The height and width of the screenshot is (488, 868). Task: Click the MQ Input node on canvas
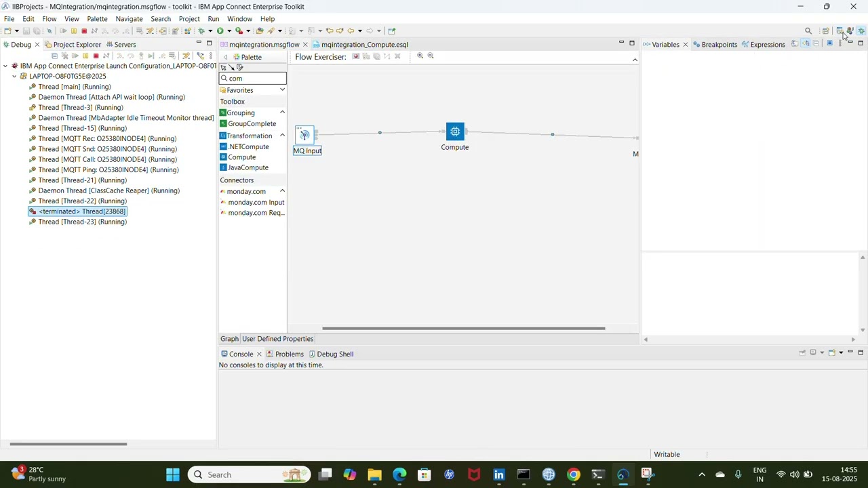[x=305, y=135]
